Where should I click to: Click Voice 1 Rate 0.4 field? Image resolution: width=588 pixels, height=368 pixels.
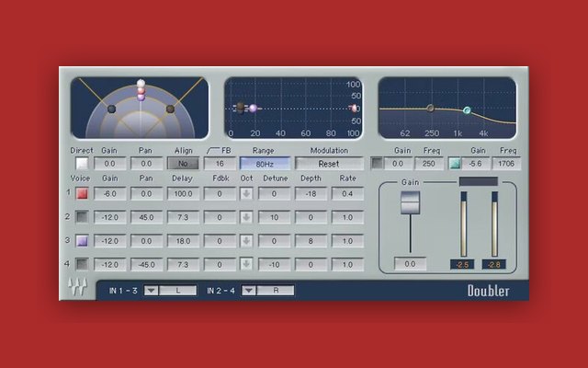pos(347,194)
